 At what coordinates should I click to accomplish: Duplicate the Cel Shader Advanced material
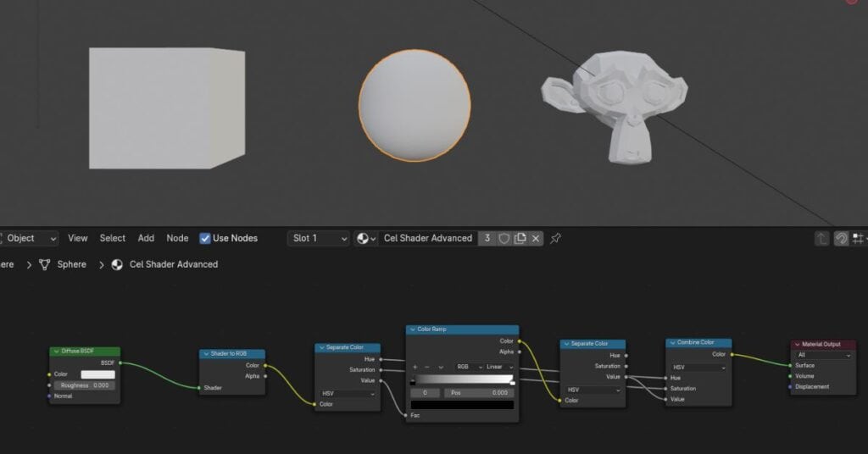point(520,239)
